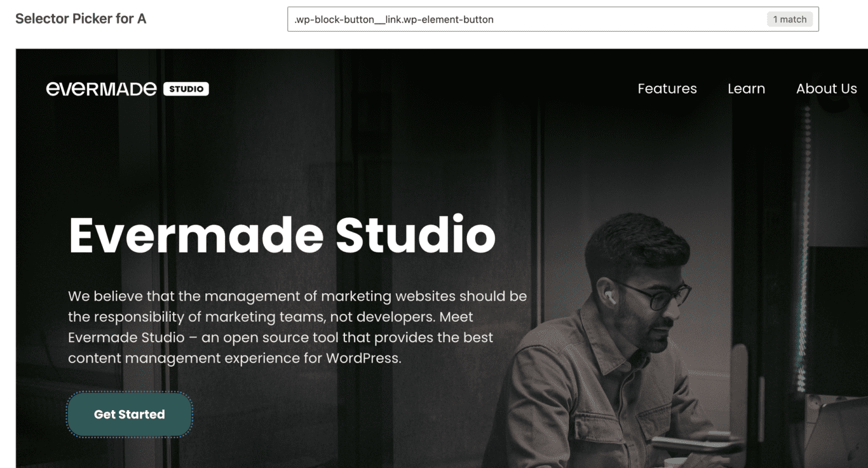
Task: Focus the CSS selector input field
Action: [x=527, y=19]
